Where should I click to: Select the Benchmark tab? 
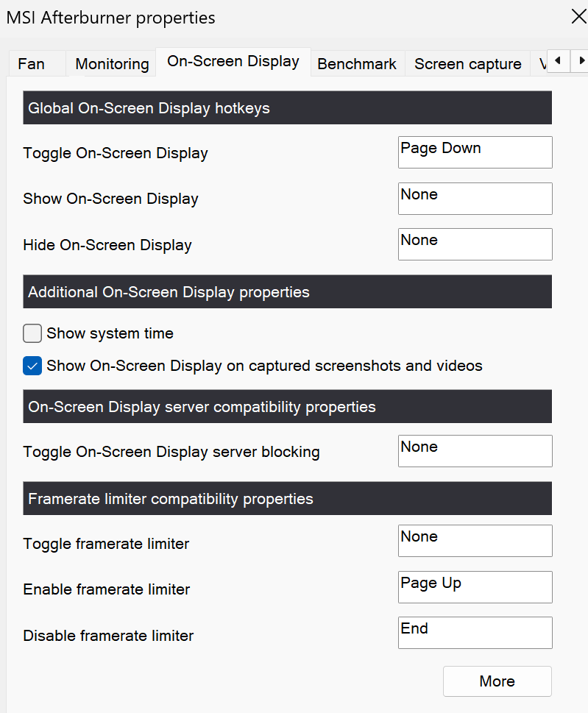coord(357,64)
